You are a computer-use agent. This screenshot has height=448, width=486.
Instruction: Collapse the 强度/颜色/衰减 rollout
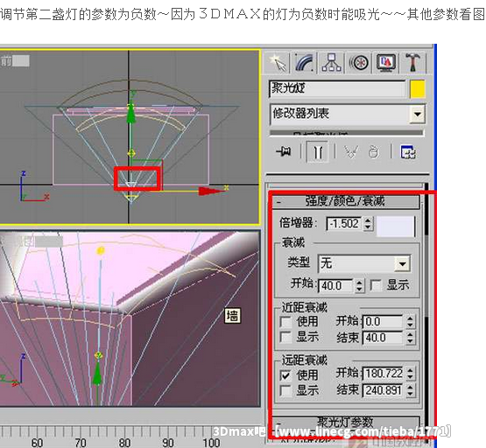[345, 201]
